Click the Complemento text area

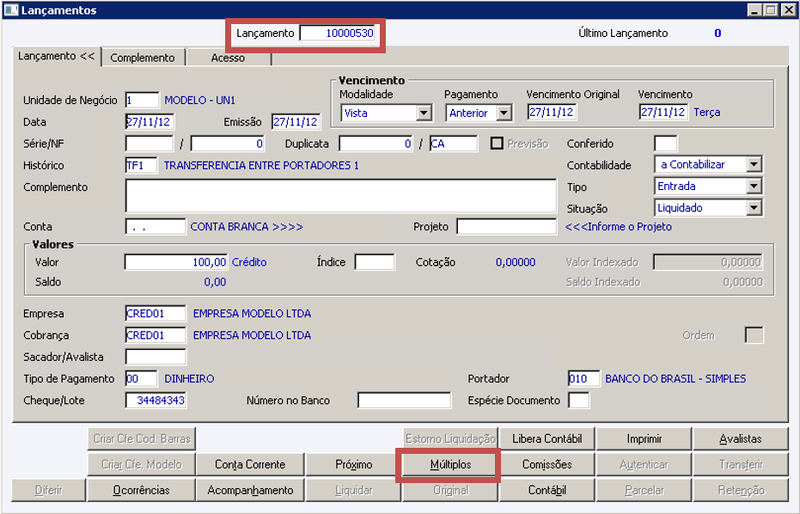coord(341,195)
